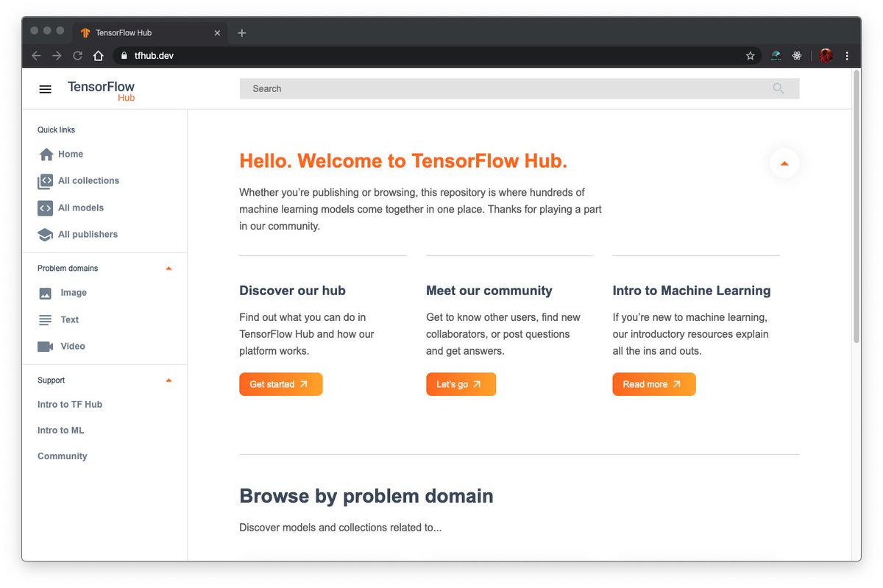
Task: Click the Image domain icon
Action: point(46,293)
